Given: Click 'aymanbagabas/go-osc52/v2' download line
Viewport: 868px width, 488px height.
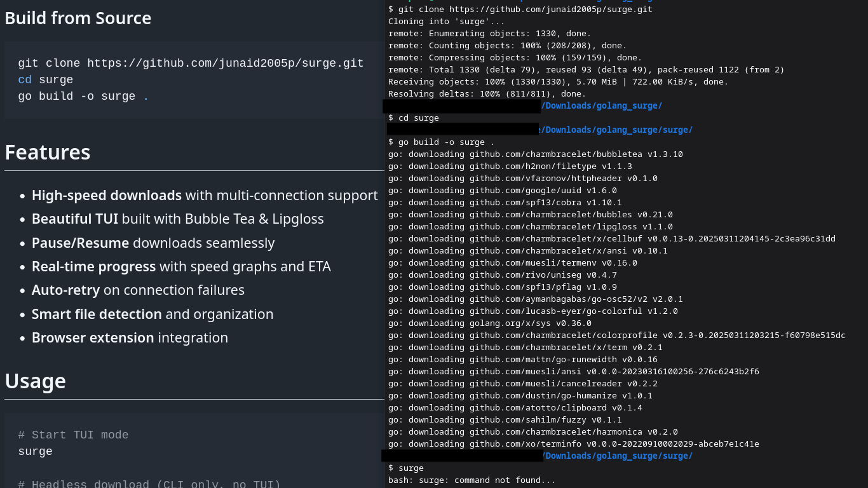Looking at the screenshot, I should click(x=536, y=299).
